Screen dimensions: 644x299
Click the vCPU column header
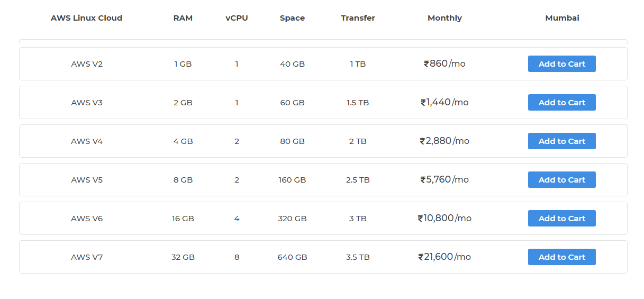click(237, 18)
